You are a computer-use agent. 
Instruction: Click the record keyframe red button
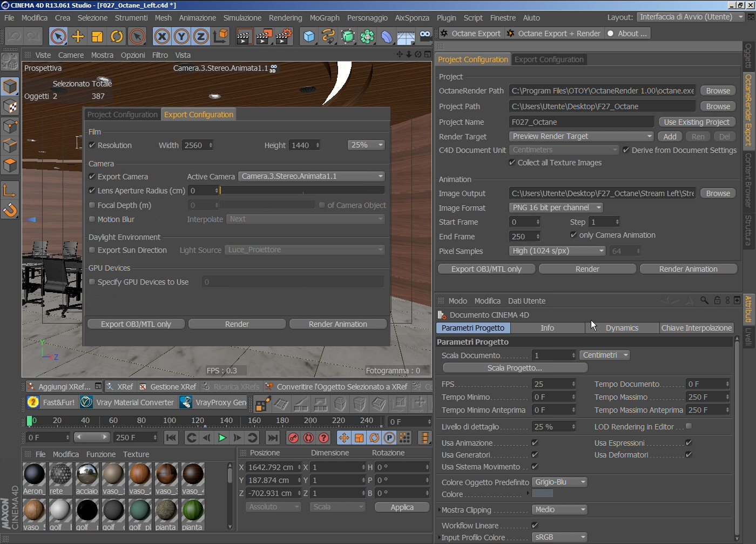pyautogui.click(x=293, y=438)
